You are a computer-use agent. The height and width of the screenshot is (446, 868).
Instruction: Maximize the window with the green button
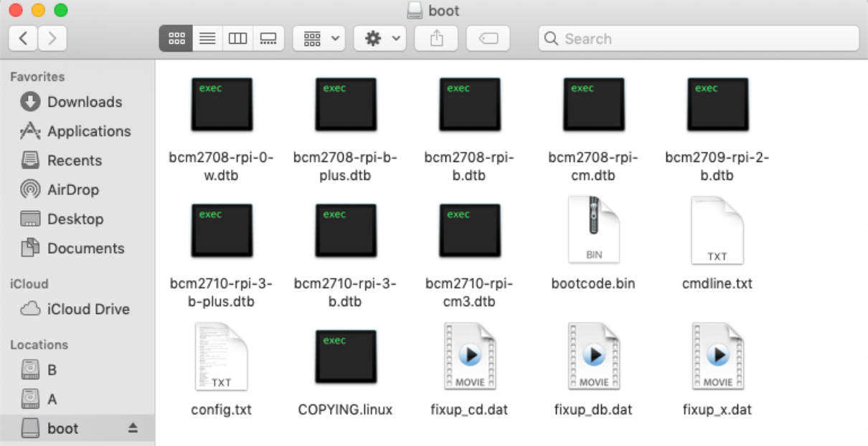[61, 11]
